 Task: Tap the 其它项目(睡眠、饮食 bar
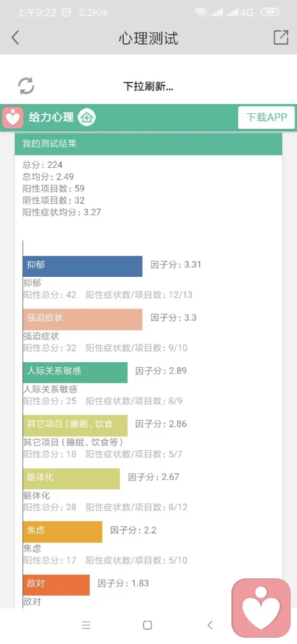[x=75, y=425]
